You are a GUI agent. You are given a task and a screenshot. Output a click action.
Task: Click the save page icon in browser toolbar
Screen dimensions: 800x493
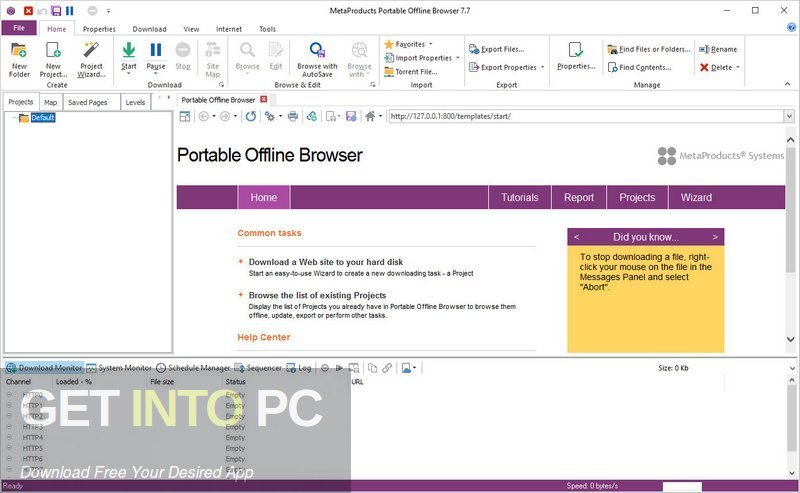(351, 116)
